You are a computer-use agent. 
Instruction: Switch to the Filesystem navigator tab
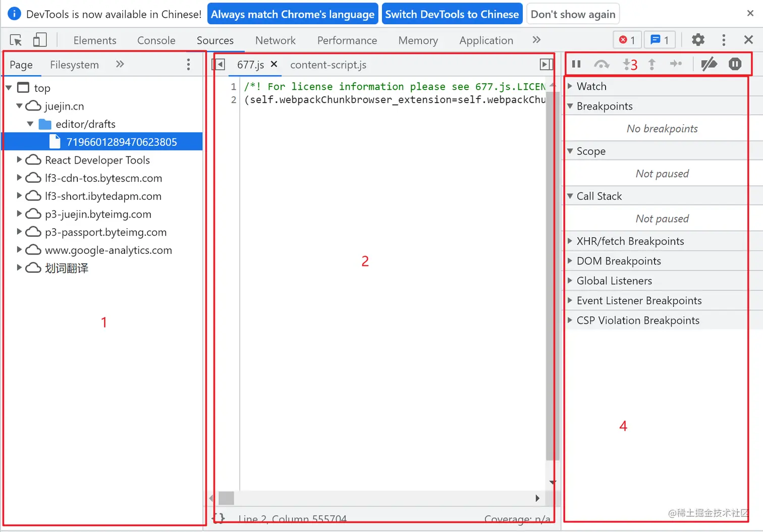pyautogui.click(x=74, y=65)
